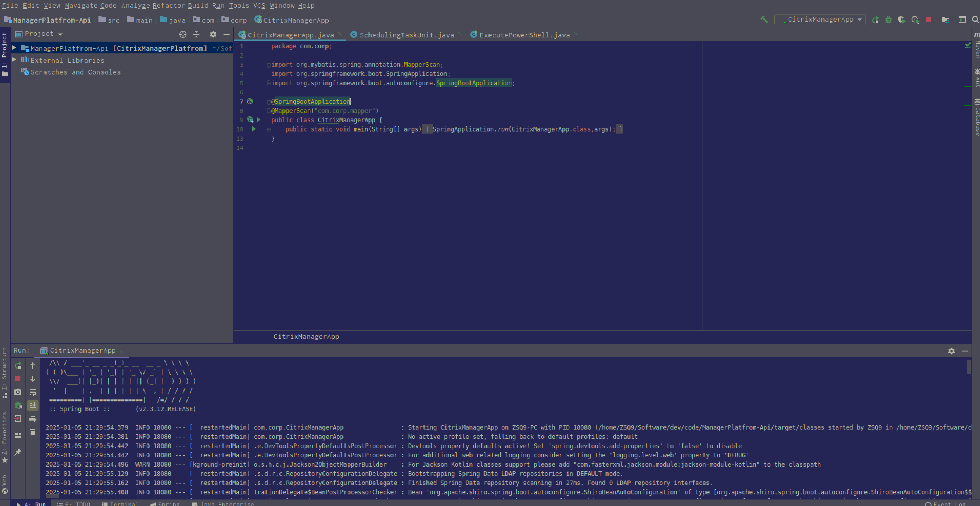Click the Run with Coverage icon
980x506 pixels.
(x=902, y=20)
